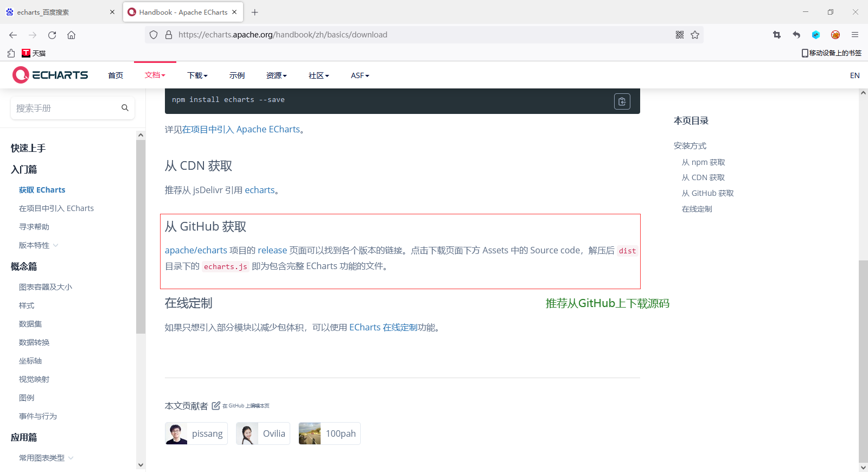Open the blue cube extension icon
This screenshot has width=868, height=472.
click(816, 35)
